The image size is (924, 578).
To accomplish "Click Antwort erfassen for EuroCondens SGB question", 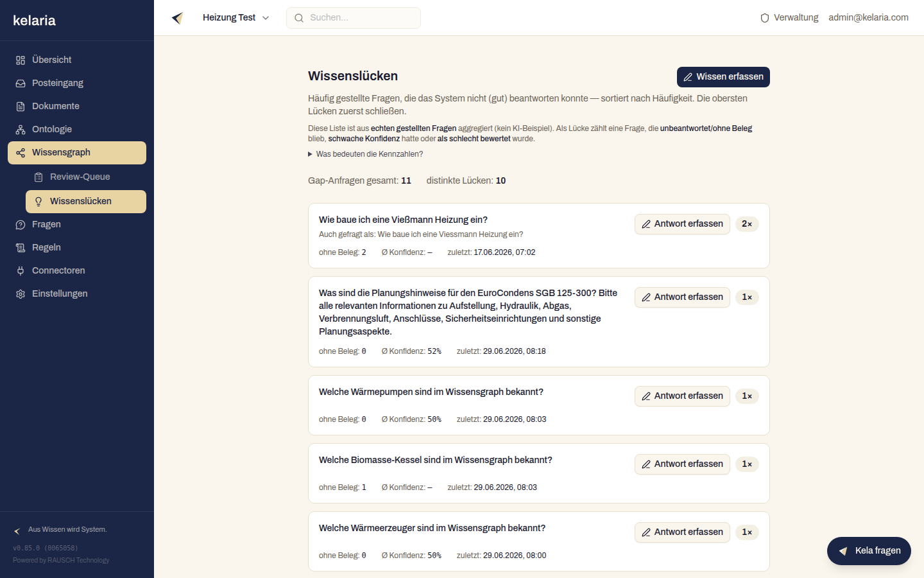I will (x=682, y=297).
